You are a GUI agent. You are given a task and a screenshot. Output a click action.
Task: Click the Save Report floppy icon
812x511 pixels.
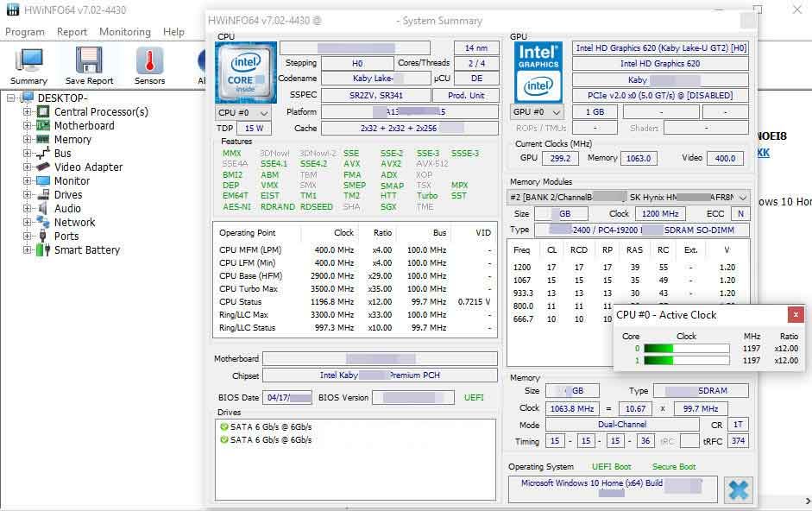coord(89,60)
